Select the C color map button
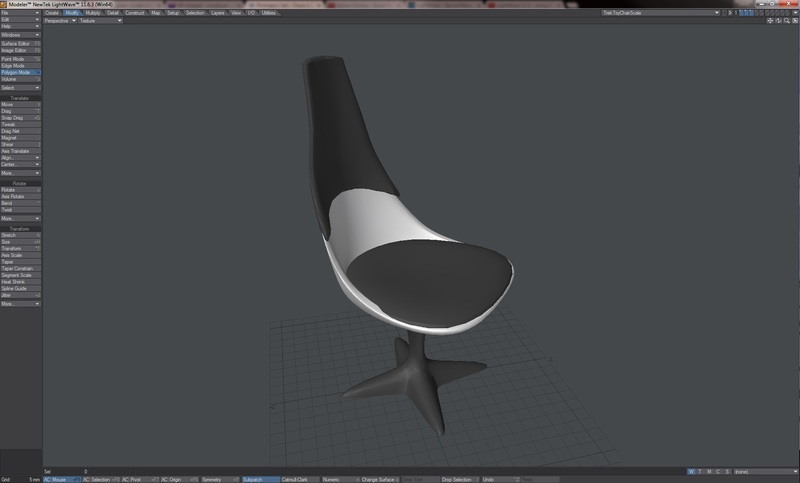 pos(718,472)
